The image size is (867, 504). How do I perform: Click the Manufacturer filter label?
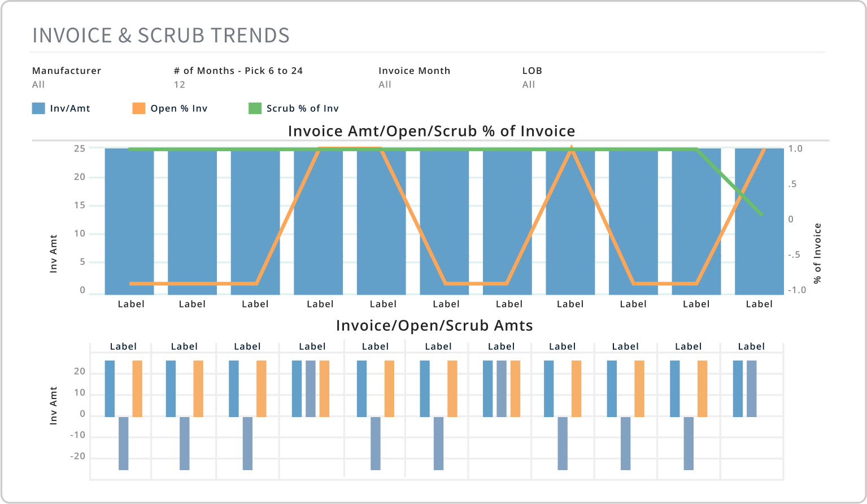click(x=67, y=71)
